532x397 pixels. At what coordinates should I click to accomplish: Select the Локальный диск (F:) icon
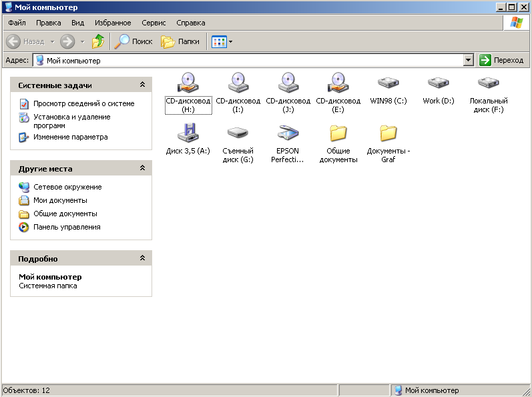[488, 82]
